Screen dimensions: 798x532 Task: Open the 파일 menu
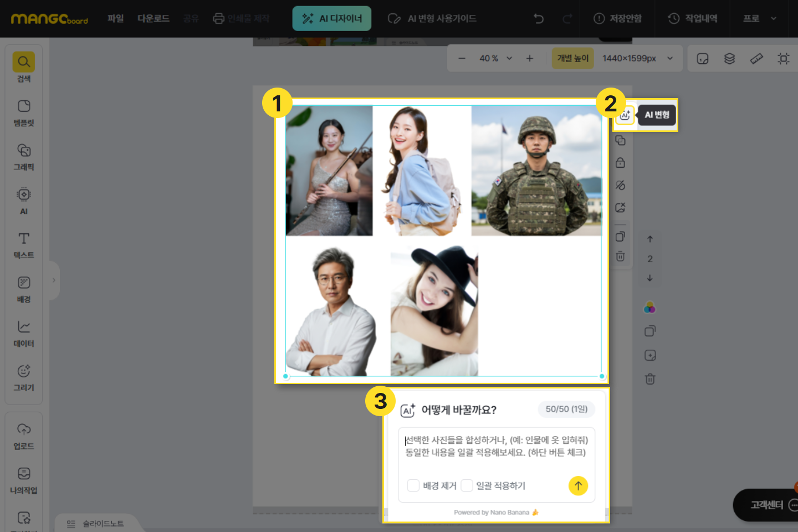[x=115, y=18]
